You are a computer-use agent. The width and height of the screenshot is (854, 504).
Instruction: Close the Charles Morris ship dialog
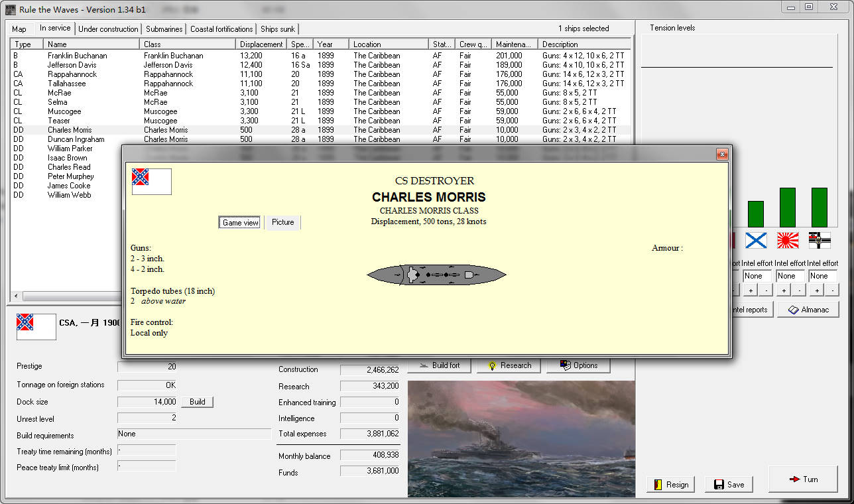tap(722, 155)
